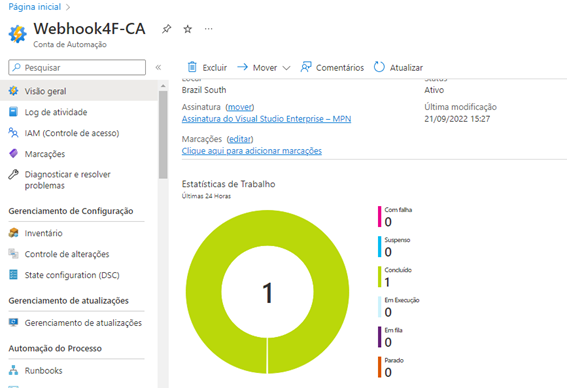Screen dimensions: 567x388
Task: Click into the Pesquisar search field
Action: (77, 67)
